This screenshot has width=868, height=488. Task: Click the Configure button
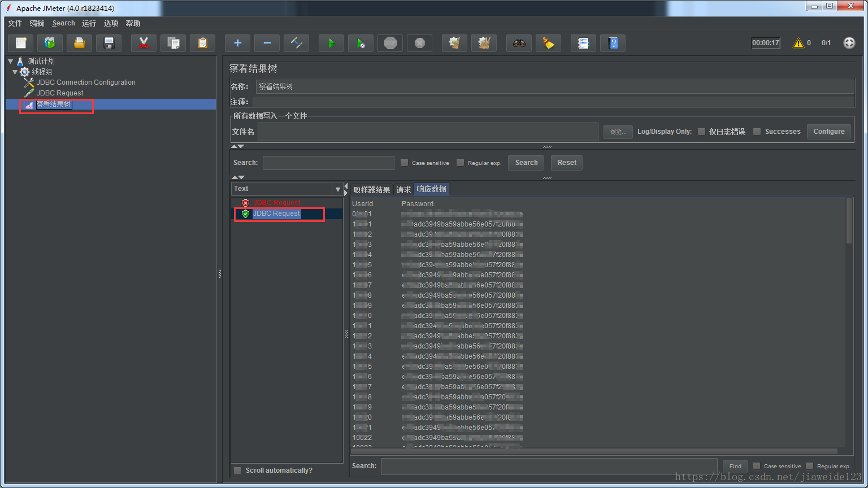pos(829,132)
